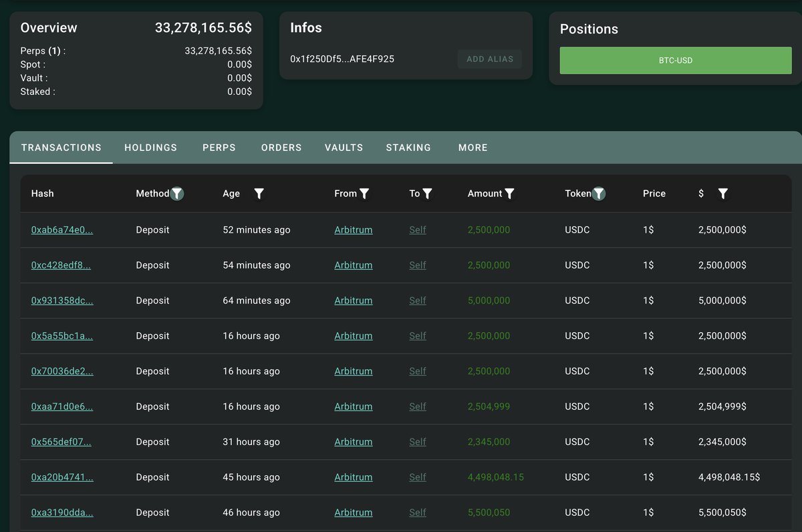Open transaction hash 0xa3190dda...

[x=62, y=513]
